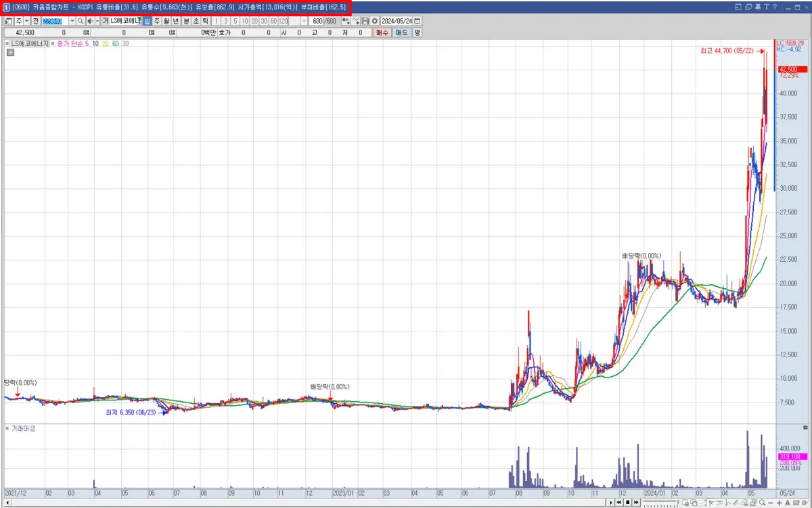812x508 pixels.
Task: Click the continuous-query icon beside 600/600
Action: pos(346,21)
